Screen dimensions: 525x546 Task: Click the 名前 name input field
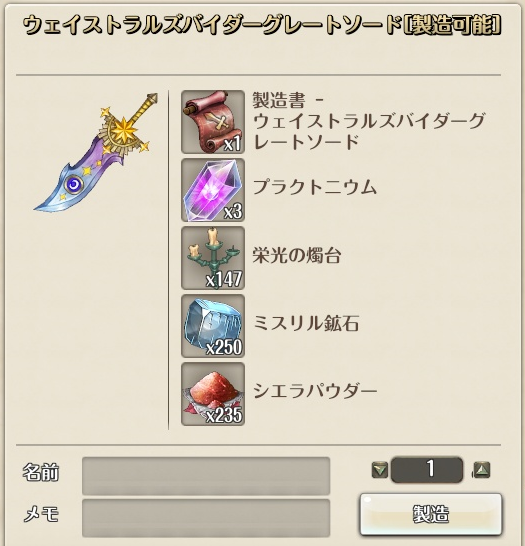click(x=206, y=476)
